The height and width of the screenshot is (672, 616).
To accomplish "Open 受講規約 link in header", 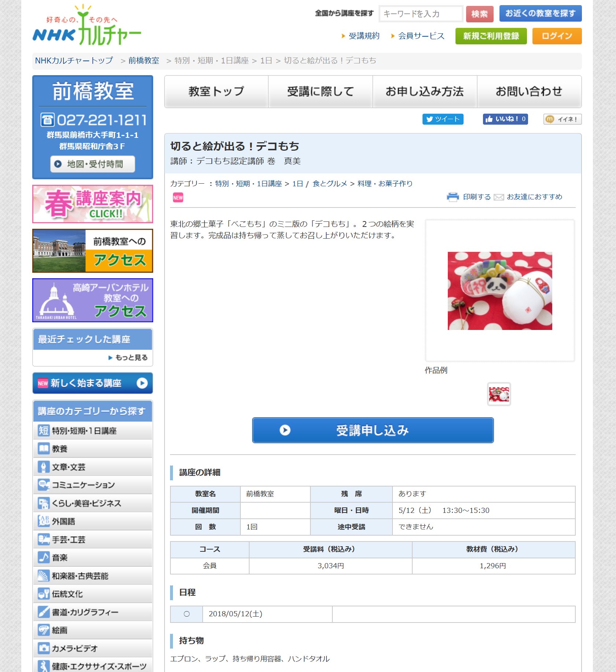I will pyautogui.click(x=364, y=36).
